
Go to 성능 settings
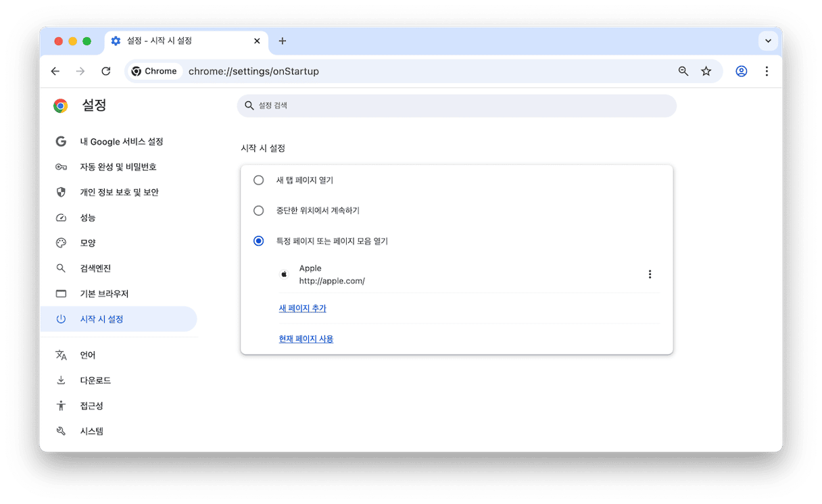pyautogui.click(x=118, y=218)
